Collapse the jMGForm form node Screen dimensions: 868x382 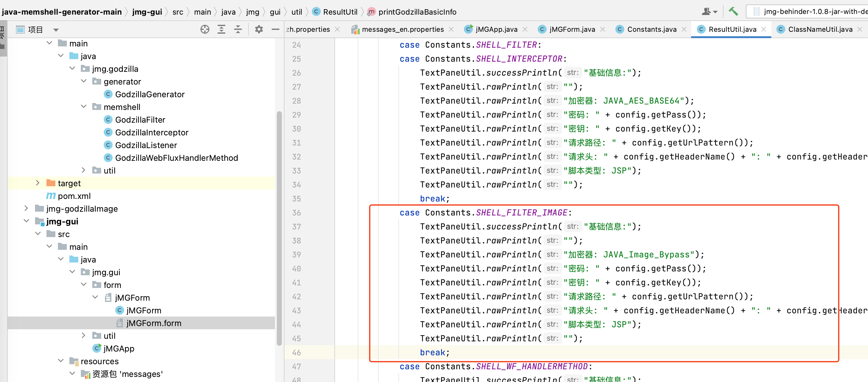95,297
